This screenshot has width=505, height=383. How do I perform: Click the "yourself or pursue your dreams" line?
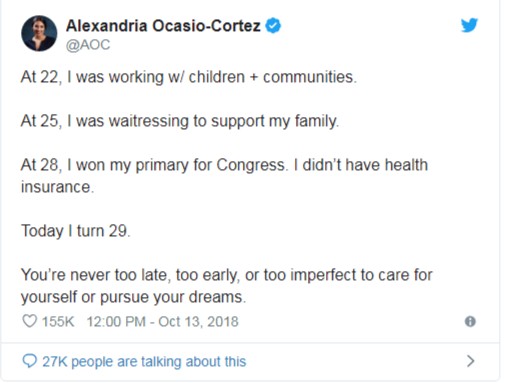[133, 297]
